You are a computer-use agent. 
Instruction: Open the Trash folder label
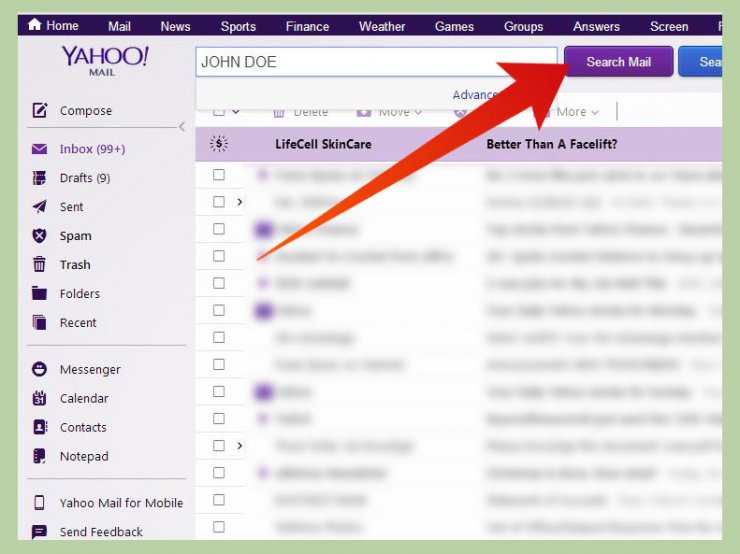pos(75,265)
